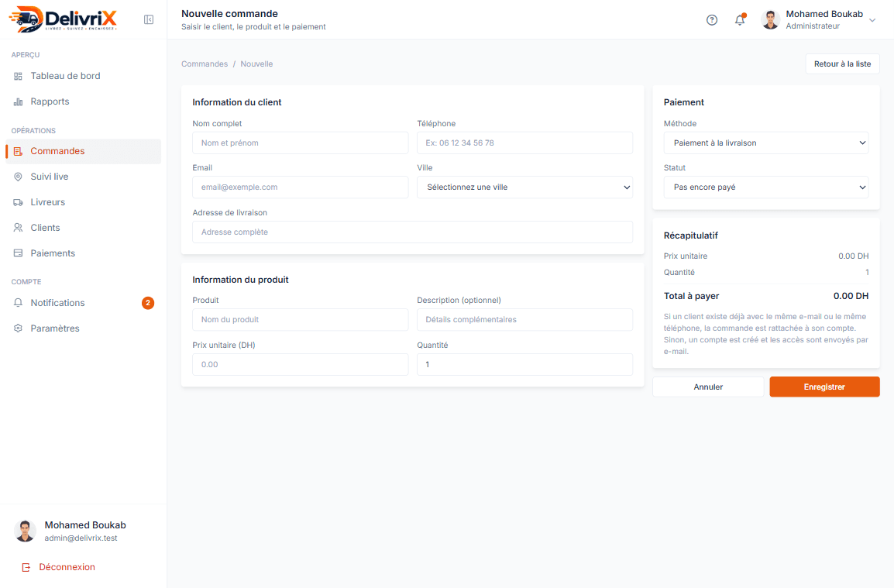Focus the Description (optionnel) field
Image resolution: width=894 pixels, height=588 pixels.
click(524, 319)
